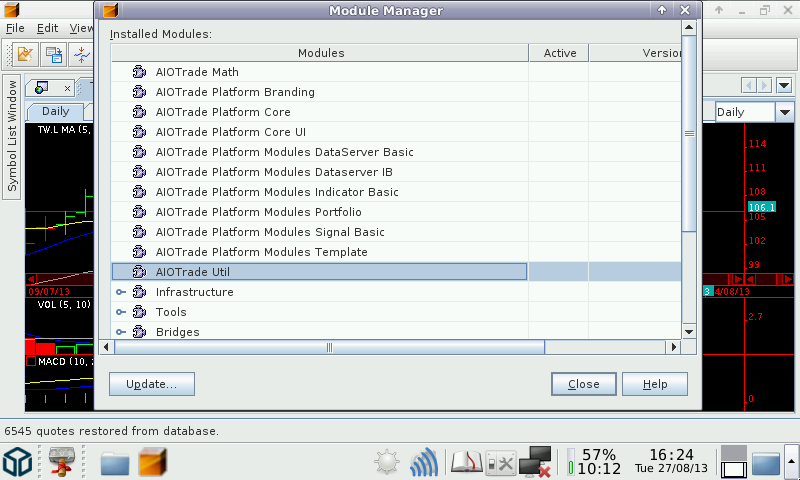
Task: Click the Bridges category icon
Action: [x=139, y=332]
